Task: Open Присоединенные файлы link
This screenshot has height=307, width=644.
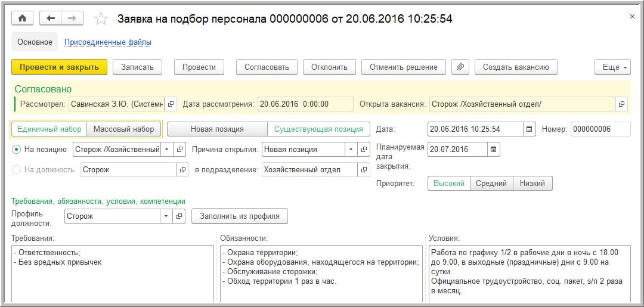Action: (x=107, y=42)
